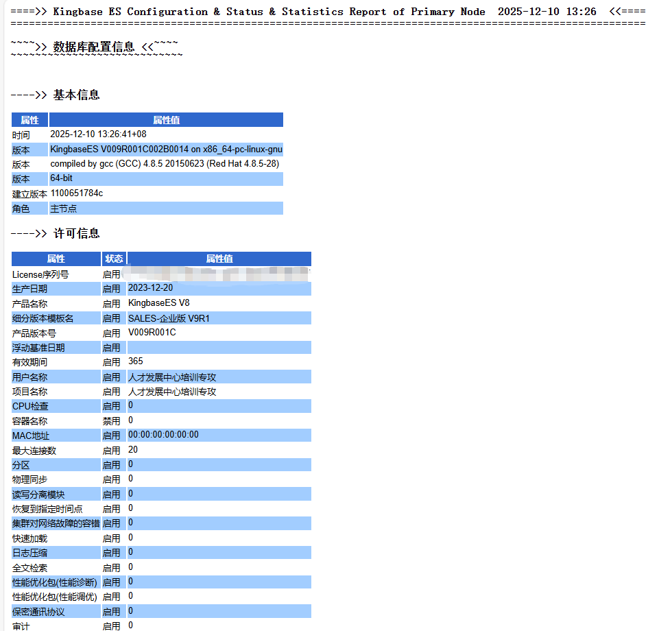Select the build version value 1100651784c
This screenshot has width=672, height=631.
(77, 193)
